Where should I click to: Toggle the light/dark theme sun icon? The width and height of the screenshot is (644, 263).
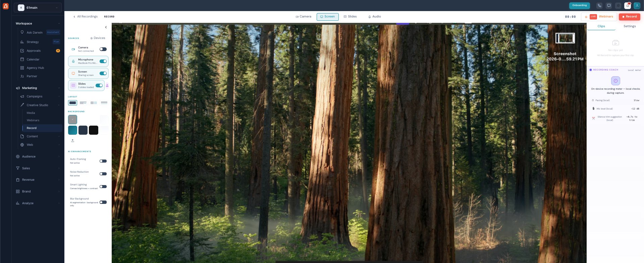pyautogui.click(x=618, y=5)
